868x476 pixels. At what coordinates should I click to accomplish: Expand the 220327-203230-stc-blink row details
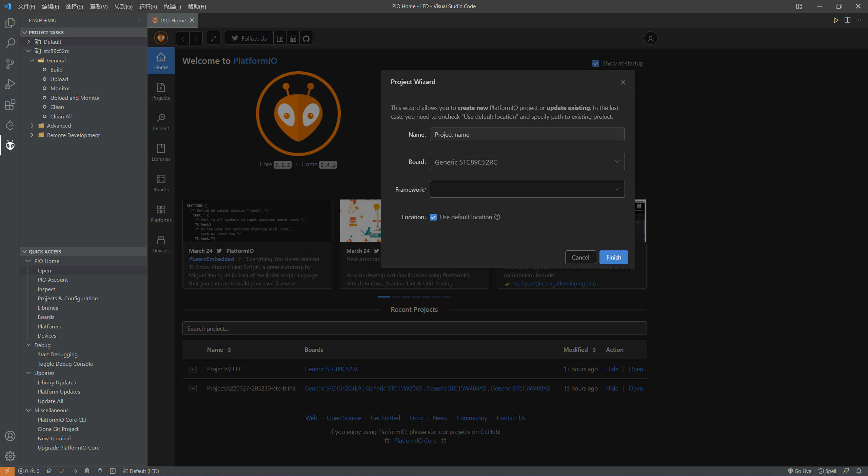(x=193, y=388)
